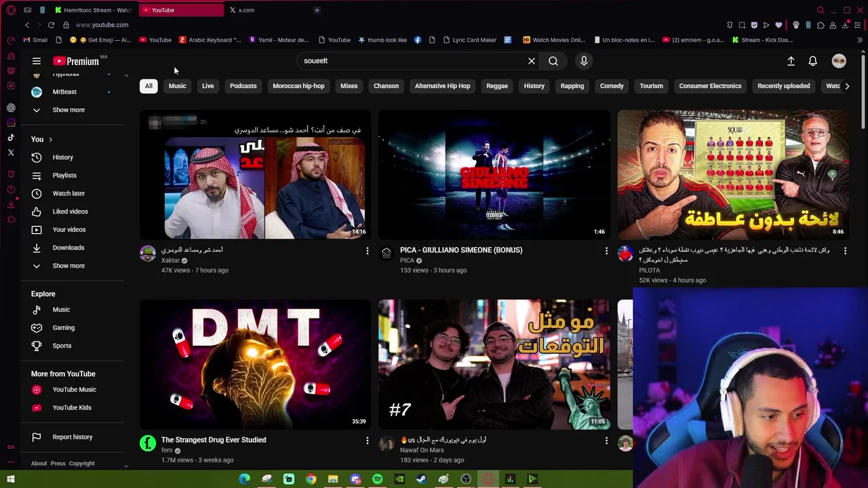
Task: Open PICA Giulliano Simeone video thumbnail
Action: click(494, 174)
